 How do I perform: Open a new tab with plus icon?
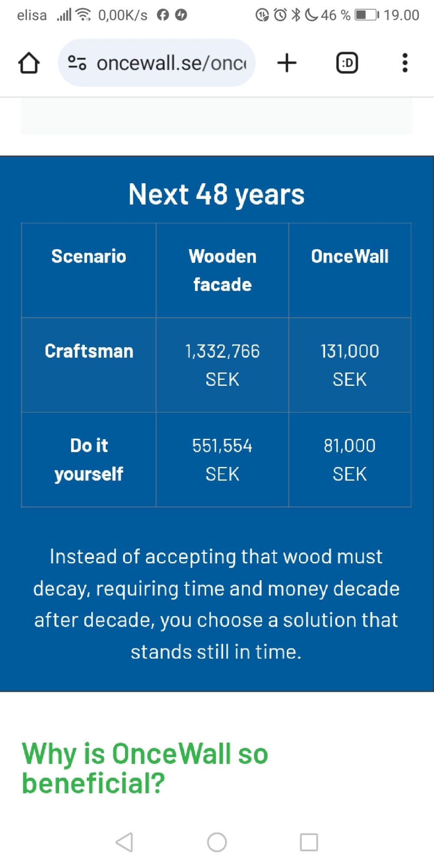pyautogui.click(x=287, y=63)
